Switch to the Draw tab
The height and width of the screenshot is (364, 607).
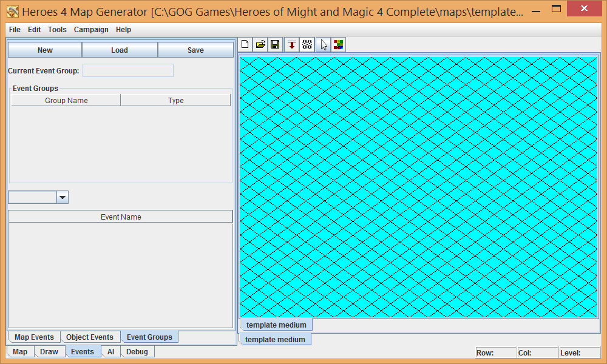pyautogui.click(x=49, y=352)
